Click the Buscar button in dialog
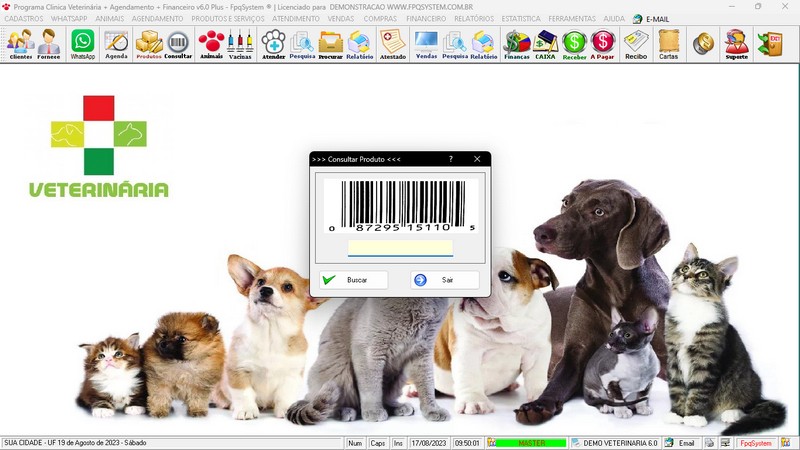This screenshot has height=450, width=800. (354, 280)
